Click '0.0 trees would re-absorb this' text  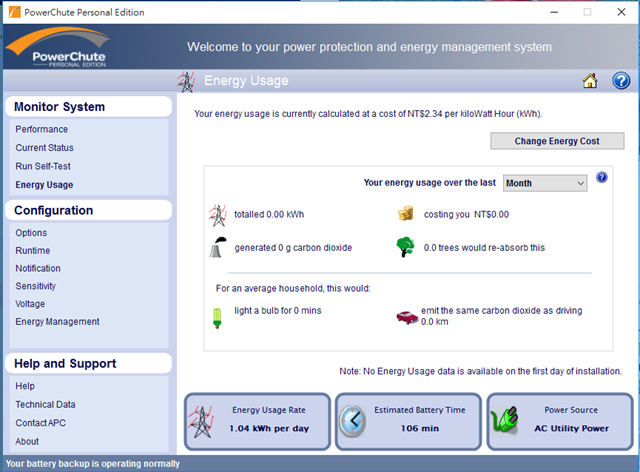point(484,248)
